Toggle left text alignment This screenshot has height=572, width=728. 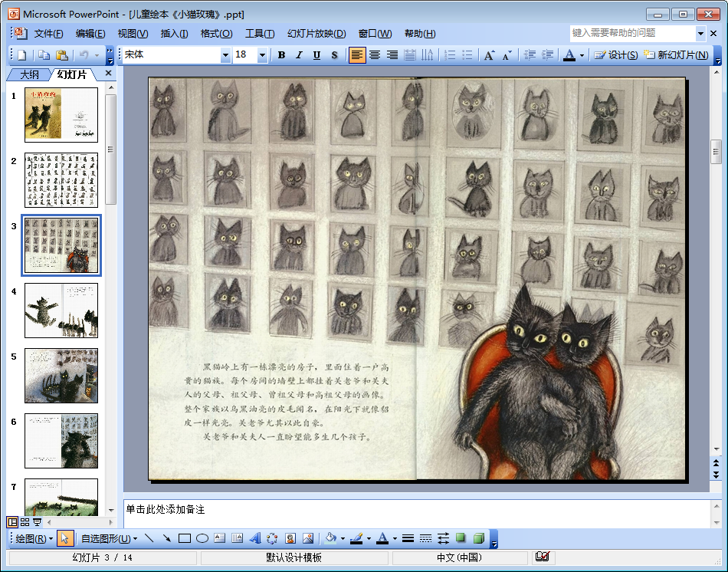(x=356, y=55)
